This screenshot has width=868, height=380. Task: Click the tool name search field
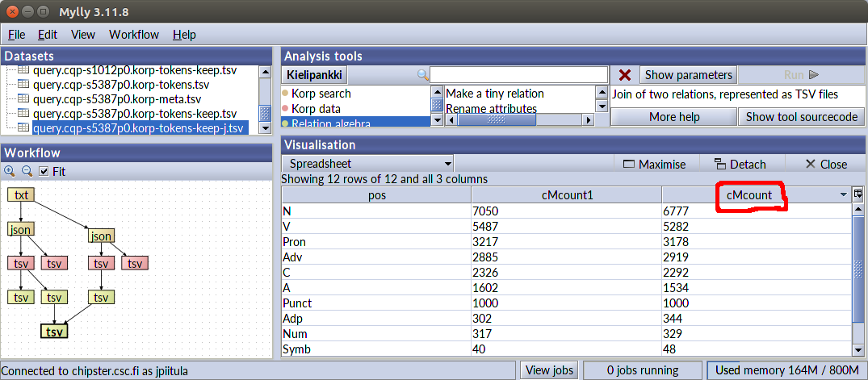(x=518, y=75)
